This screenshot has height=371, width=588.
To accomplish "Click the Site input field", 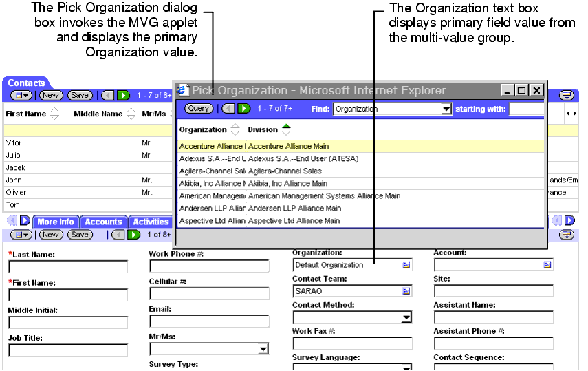I will pos(494,290).
